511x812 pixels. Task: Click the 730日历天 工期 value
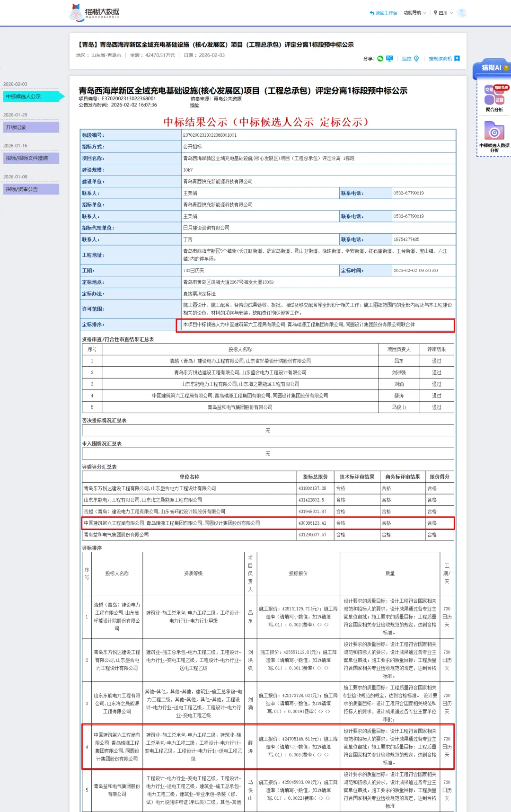tap(194, 271)
